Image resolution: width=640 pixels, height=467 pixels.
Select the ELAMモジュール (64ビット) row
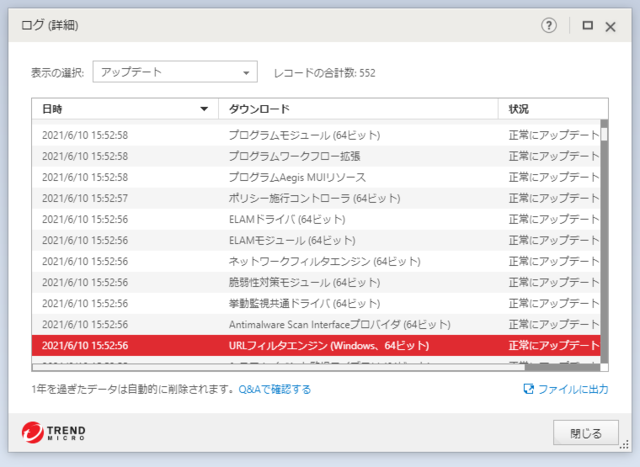point(316,240)
